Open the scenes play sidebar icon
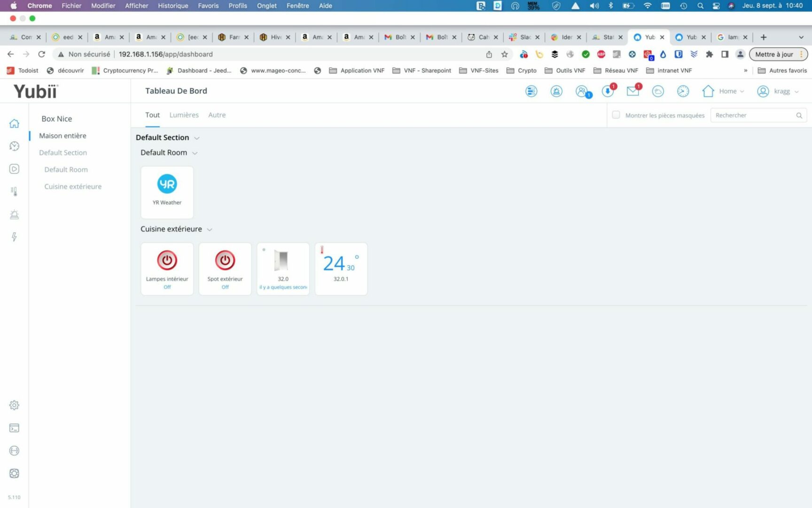This screenshot has height=508, width=812. pyautogui.click(x=14, y=169)
